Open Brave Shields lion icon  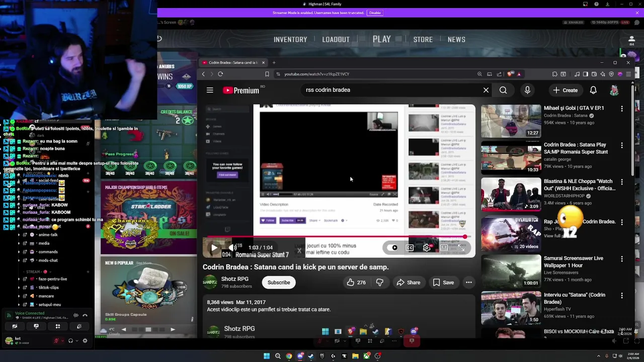[x=511, y=74]
